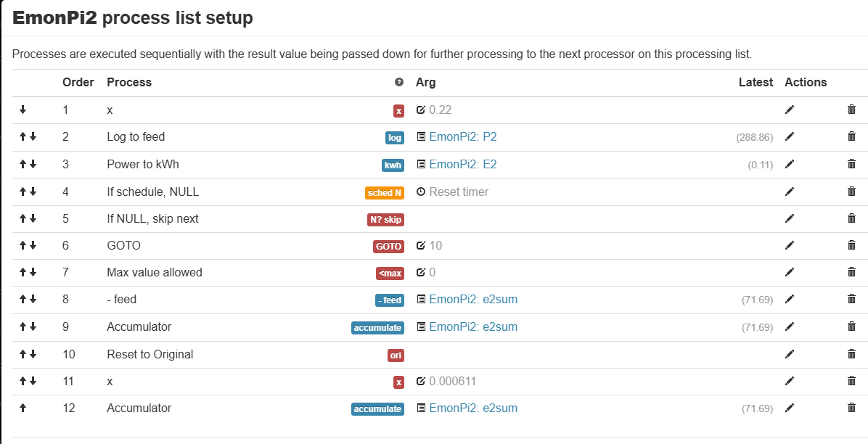Click the 0.000611 argument value
The height and width of the screenshot is (444, 868).
coord(452,381)
